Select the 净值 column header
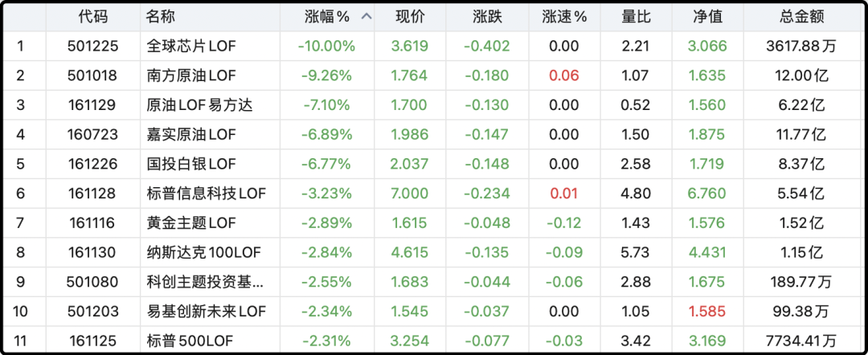 707,17
